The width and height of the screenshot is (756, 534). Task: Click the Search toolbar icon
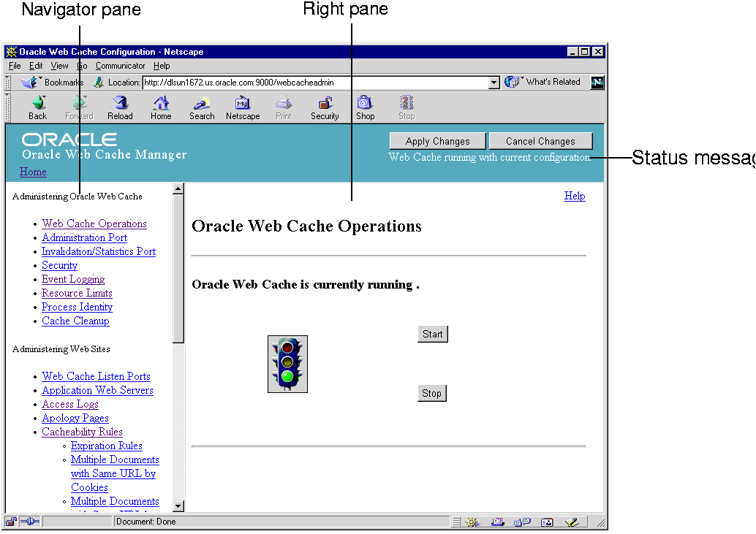point(202,102)
